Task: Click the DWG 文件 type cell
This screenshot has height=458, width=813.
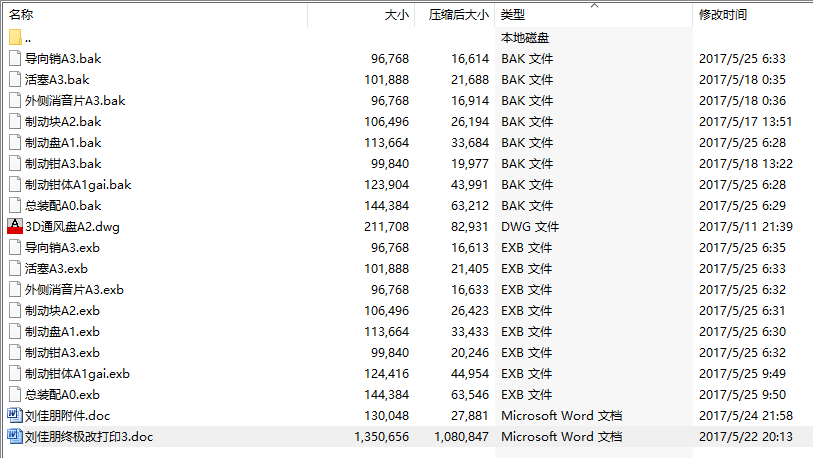Action: [530, 227]
